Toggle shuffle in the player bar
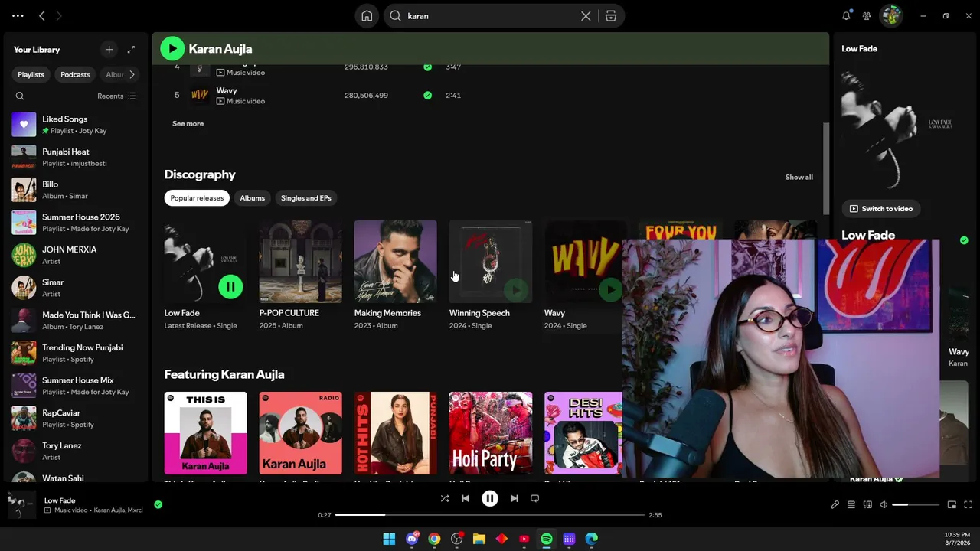 pos(445,498)
